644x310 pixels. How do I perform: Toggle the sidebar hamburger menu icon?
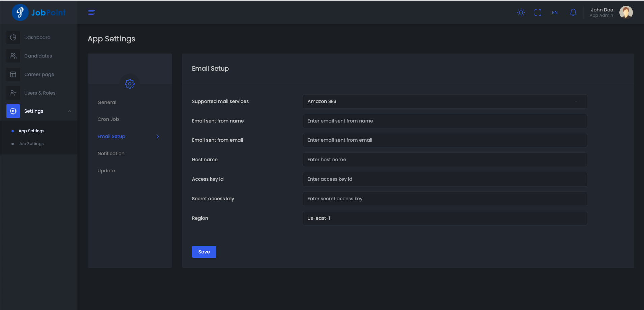(x=91, y=12)
